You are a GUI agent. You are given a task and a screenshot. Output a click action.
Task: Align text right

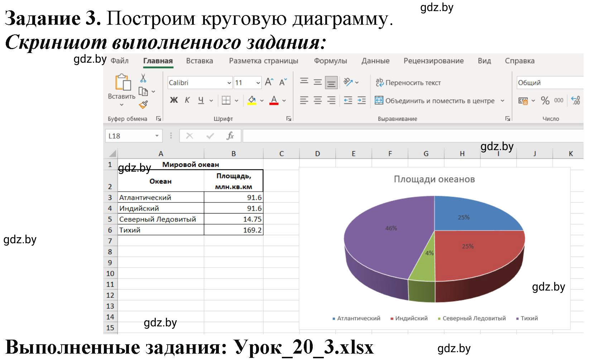coord(332,100)
